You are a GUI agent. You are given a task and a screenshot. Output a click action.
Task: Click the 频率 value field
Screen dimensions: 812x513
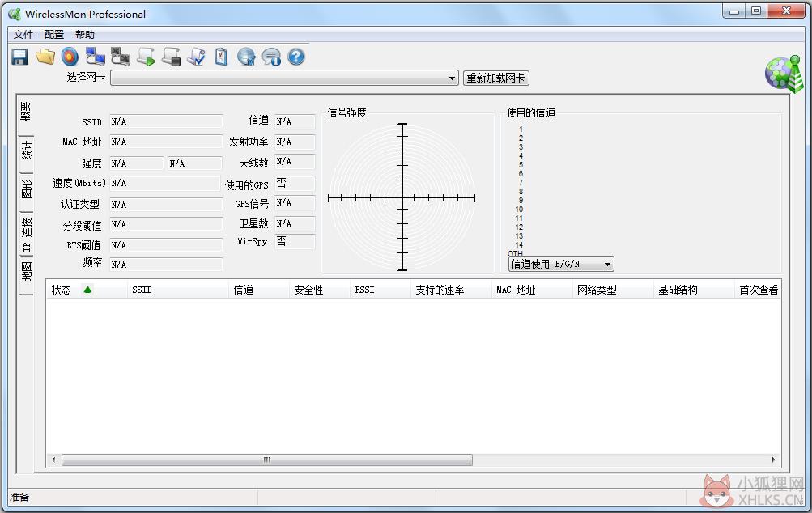[166, 265]
